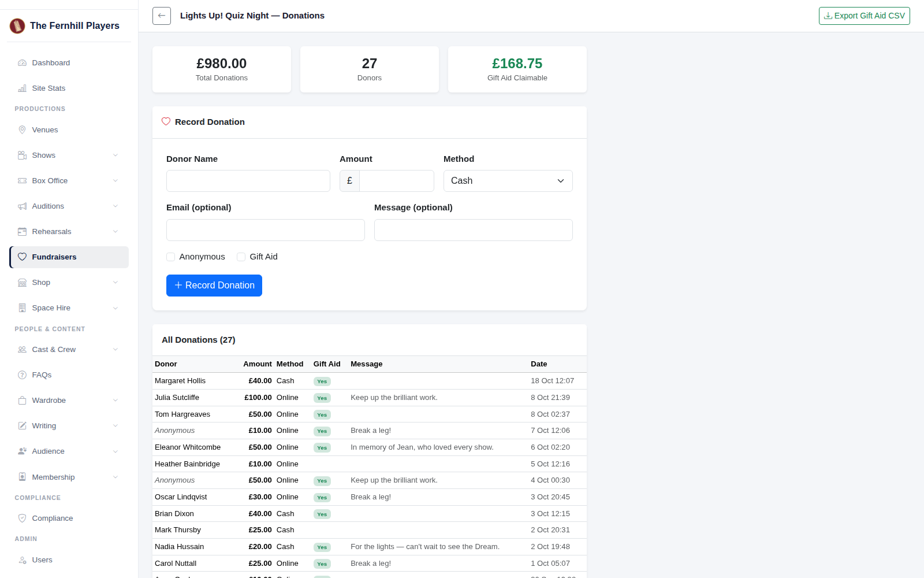Select Fundraisers in the sidebar

coord(69,257)
